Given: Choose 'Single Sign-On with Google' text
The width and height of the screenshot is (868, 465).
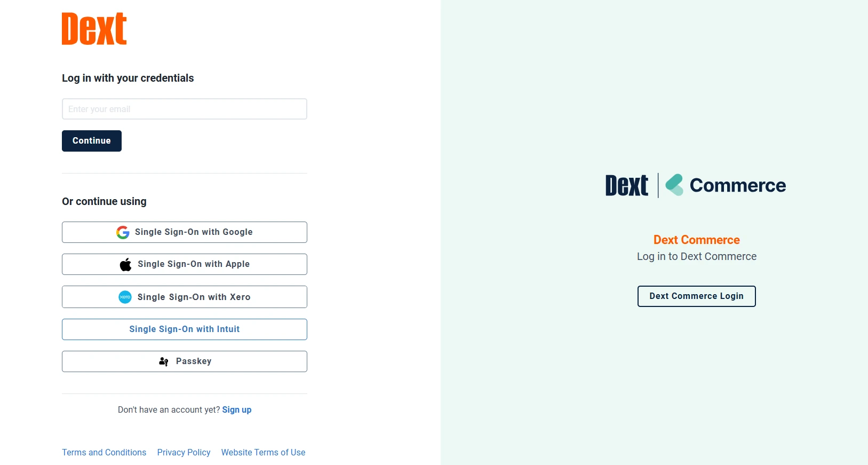Looking at the screenshot, I should tap(194, 232).
